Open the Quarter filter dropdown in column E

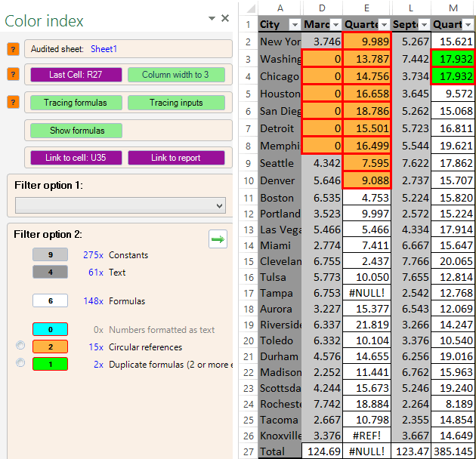[385, 25]
